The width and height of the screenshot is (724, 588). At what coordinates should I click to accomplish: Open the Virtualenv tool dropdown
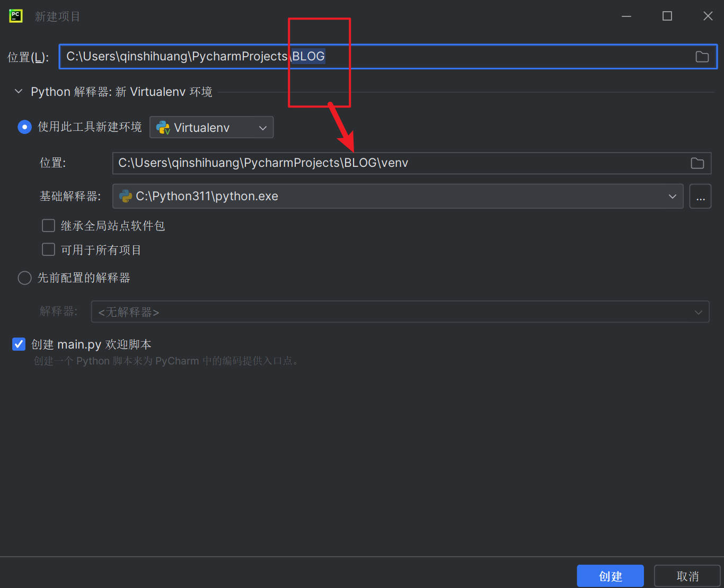[211, 127]
